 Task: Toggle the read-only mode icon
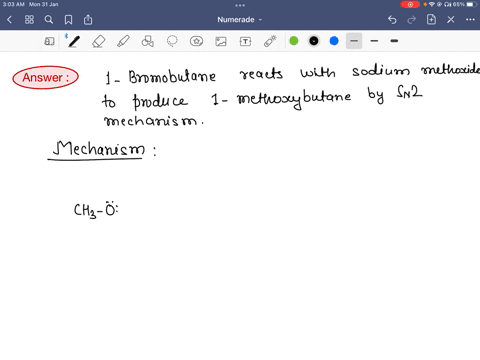49,41
